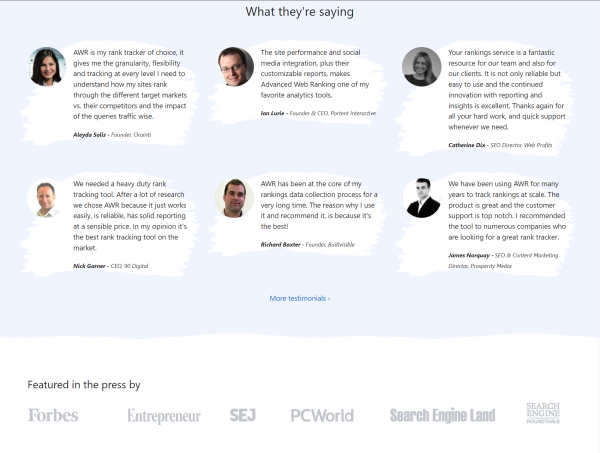Click Ian Lurie's profile photo

(x=235, y=67)
